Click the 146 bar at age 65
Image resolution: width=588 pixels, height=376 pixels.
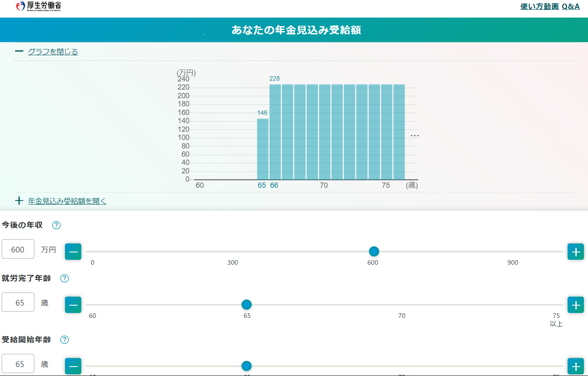pyautogui.click(x=263, y=149)
